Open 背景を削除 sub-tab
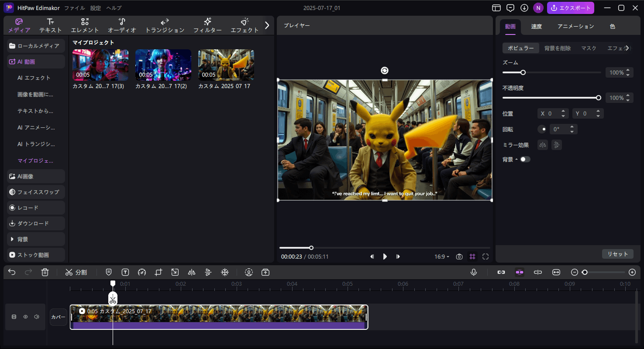The height and width of the screenshot is (349, 644). (558, 48)
